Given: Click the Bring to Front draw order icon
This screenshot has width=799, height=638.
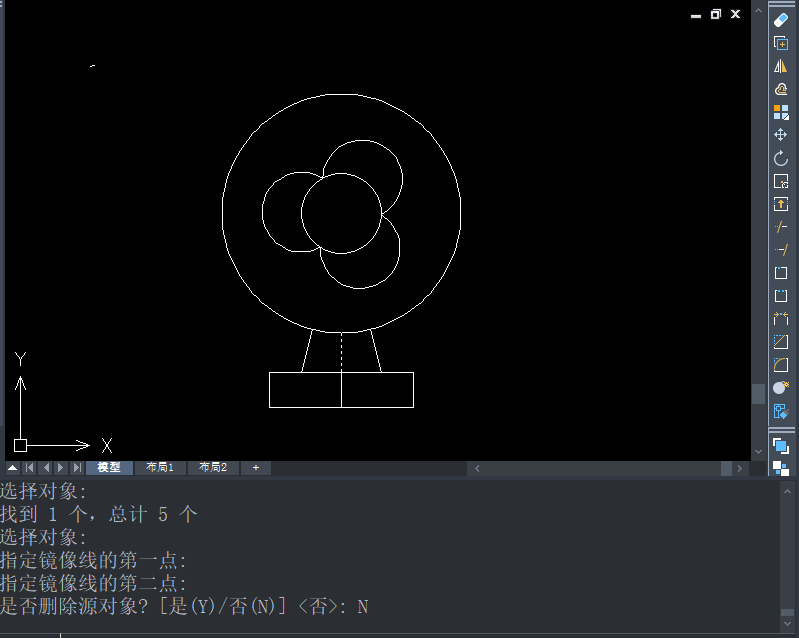Looking at the screenshot, I should (x=781, y=446).
